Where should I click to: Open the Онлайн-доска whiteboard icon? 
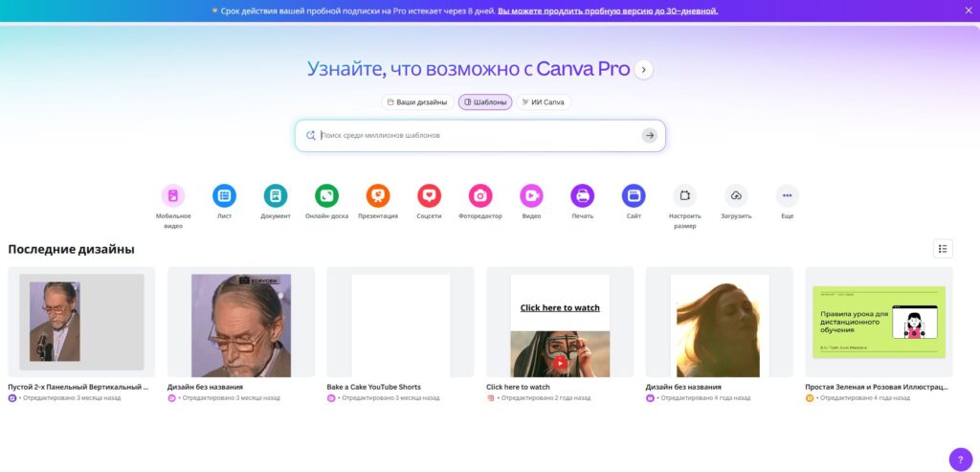click(x=326, y=195)
